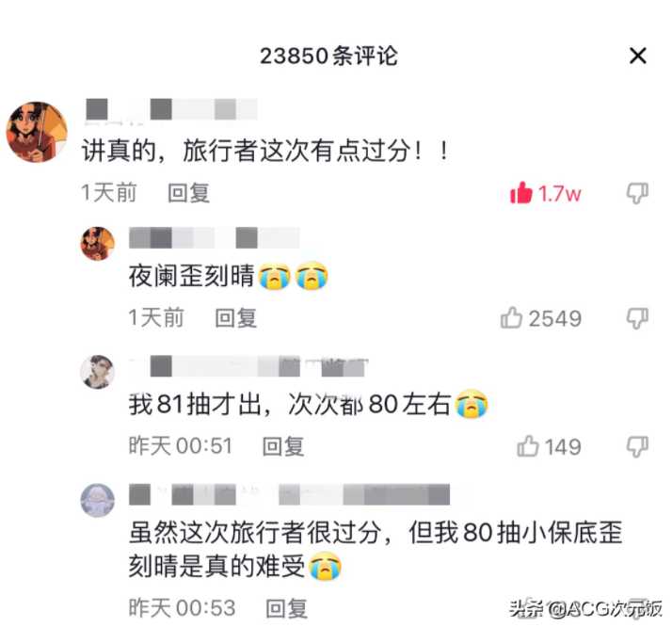Open white-haired avatar of last commenter
The width and height of the screenshot is (672, 627).
point(98,501)
